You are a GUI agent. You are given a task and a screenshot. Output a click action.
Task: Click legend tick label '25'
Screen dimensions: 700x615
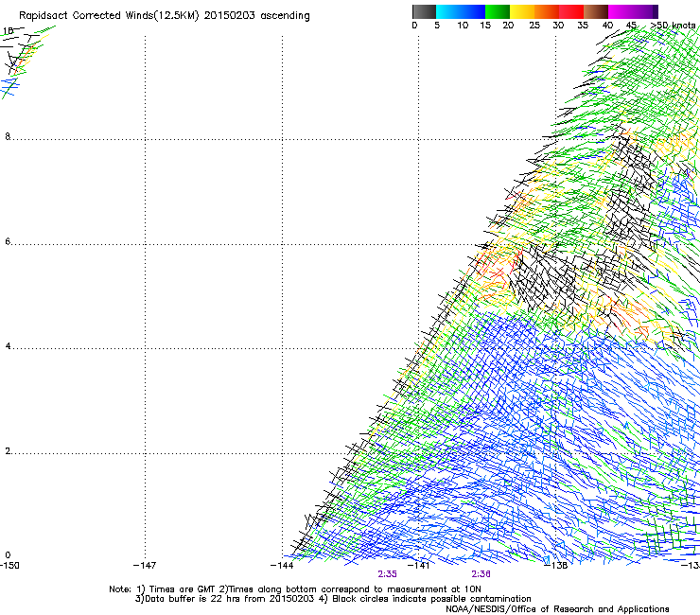[534, 26]
